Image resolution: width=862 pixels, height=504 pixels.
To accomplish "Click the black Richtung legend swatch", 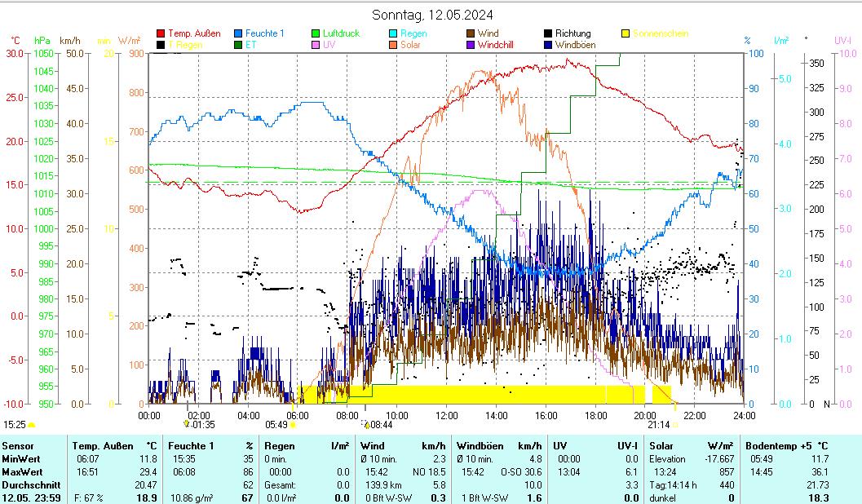I will point(548,33).
